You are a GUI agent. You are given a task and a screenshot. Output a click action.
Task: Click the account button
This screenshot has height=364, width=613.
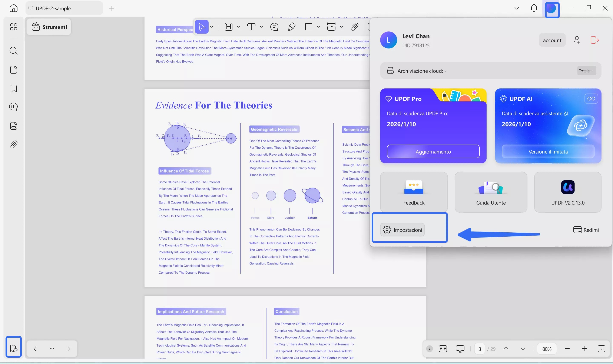[x=552, y=40]
